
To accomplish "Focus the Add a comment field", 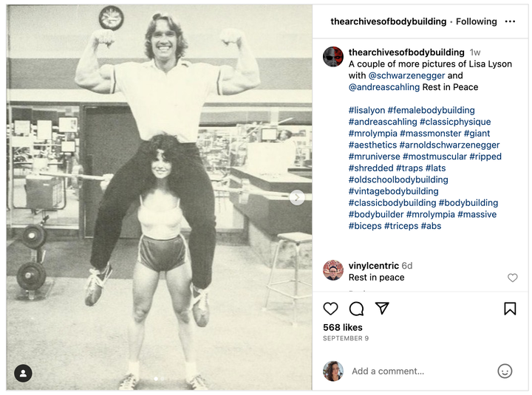I will click(388, 371).
